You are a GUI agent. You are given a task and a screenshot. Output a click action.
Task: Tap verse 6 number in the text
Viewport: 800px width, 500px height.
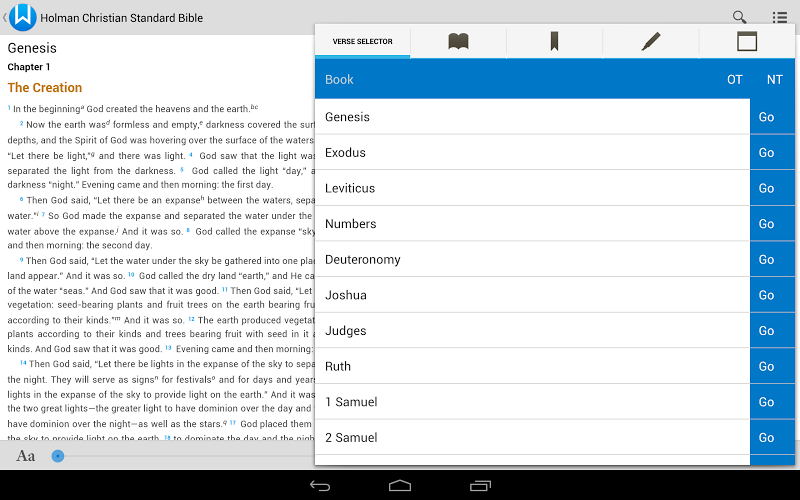coord(21,199)
